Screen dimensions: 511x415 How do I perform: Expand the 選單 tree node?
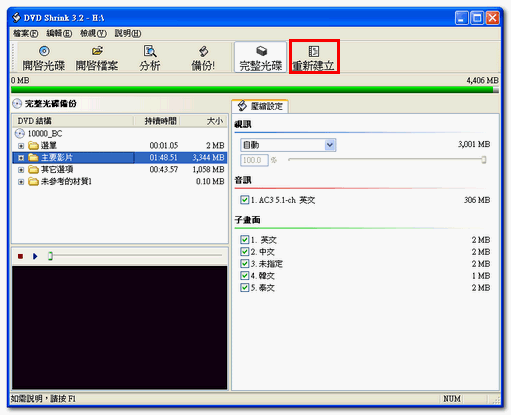(x=21, y=146)
